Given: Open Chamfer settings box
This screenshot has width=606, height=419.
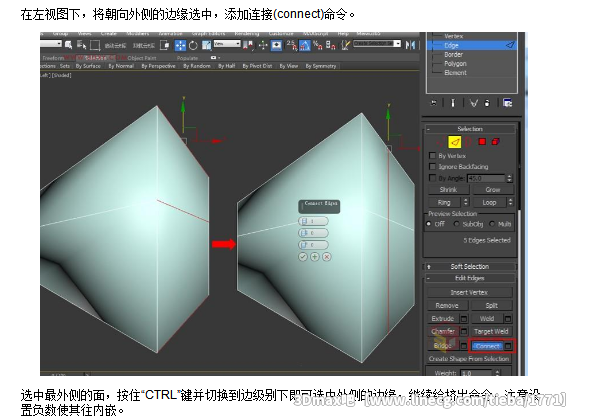Looking at the screenshot, I should pyautogui.click(x=464, y=331).
